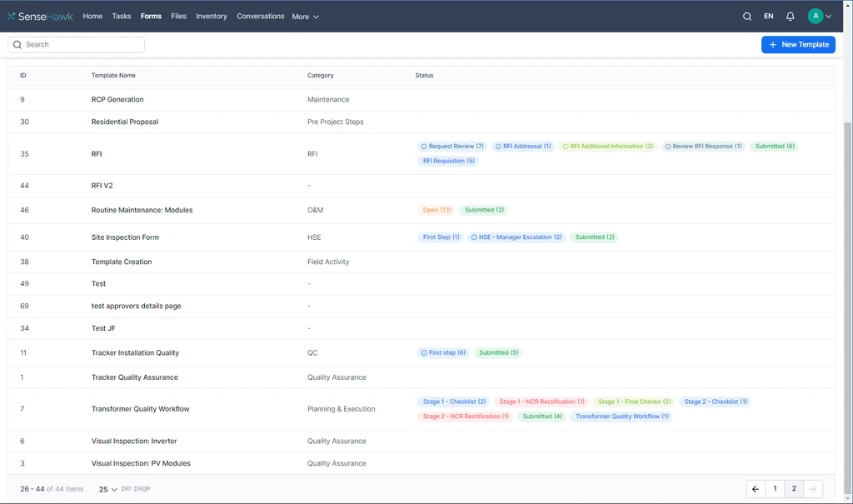Click Routine Maintenance Submitted (2) tag
The width and height of the screenshot is (853, 504).
[484, 210]
